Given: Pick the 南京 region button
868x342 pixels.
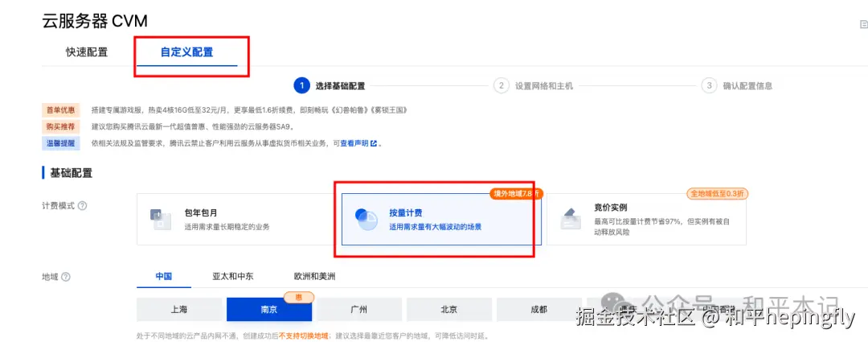Looking at the screenshot, I should click(269, 309).
